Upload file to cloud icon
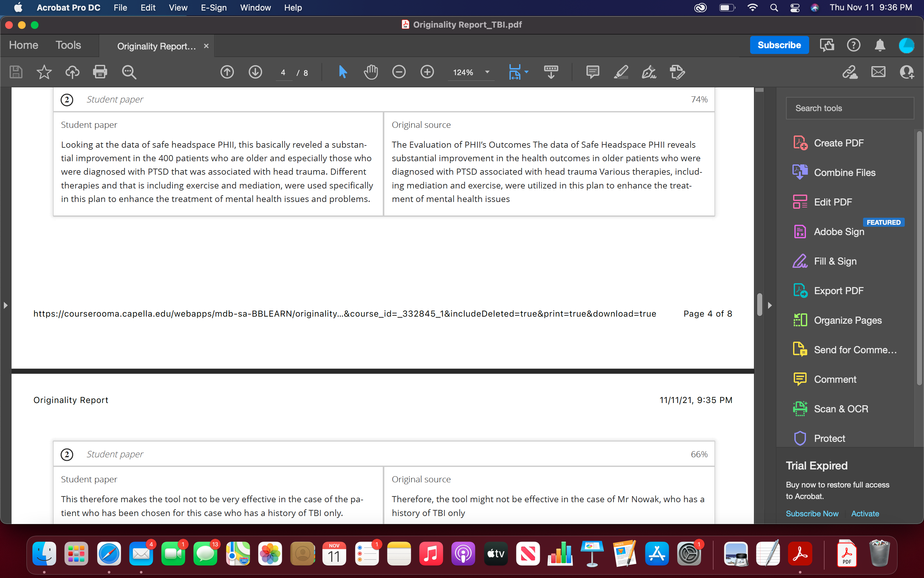 coord(72,72)
